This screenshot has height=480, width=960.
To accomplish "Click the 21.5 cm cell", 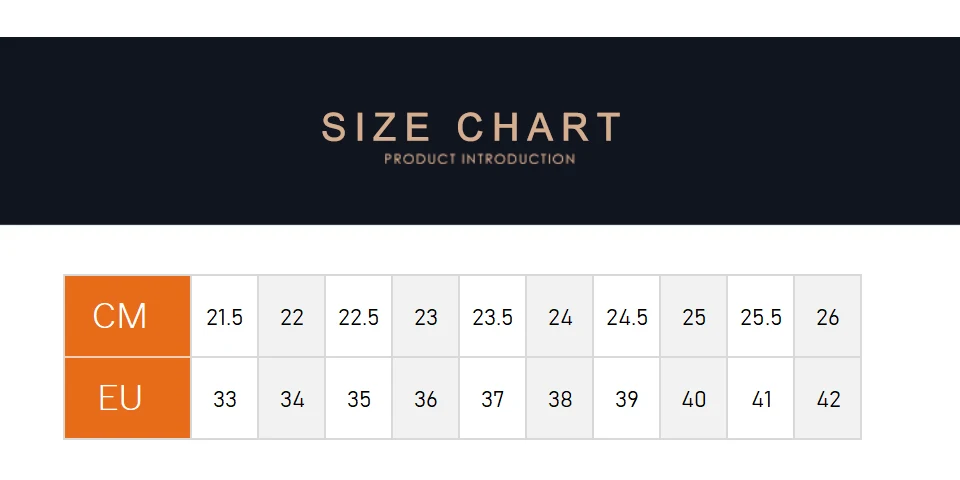I will (x=225, y=317).
